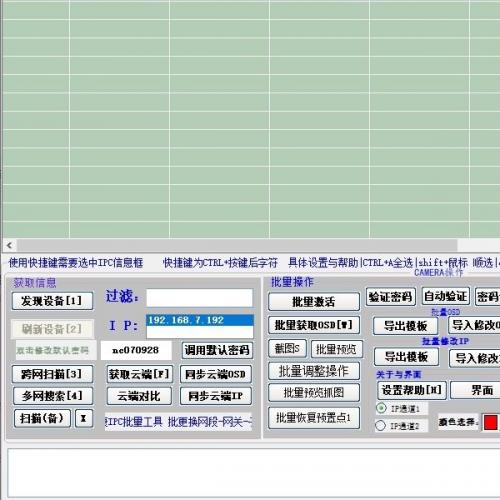Click the 界面 interface button
Screen dimensions: 500x500
pos(475,390)
